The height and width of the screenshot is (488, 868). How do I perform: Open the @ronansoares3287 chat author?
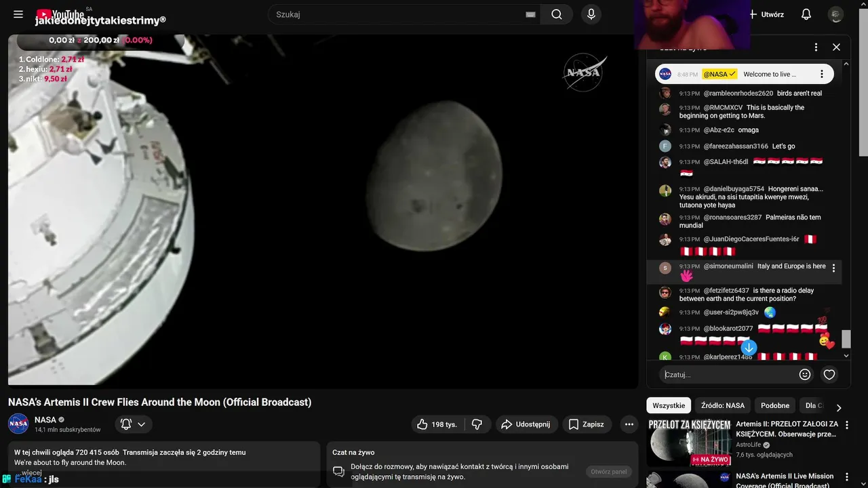pyautogui.click(x=732, y=218)
